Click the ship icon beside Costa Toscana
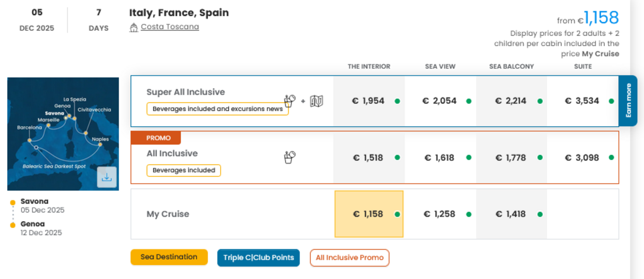The height and width of the screenshot is (279, 644). (x=134, y=28)
